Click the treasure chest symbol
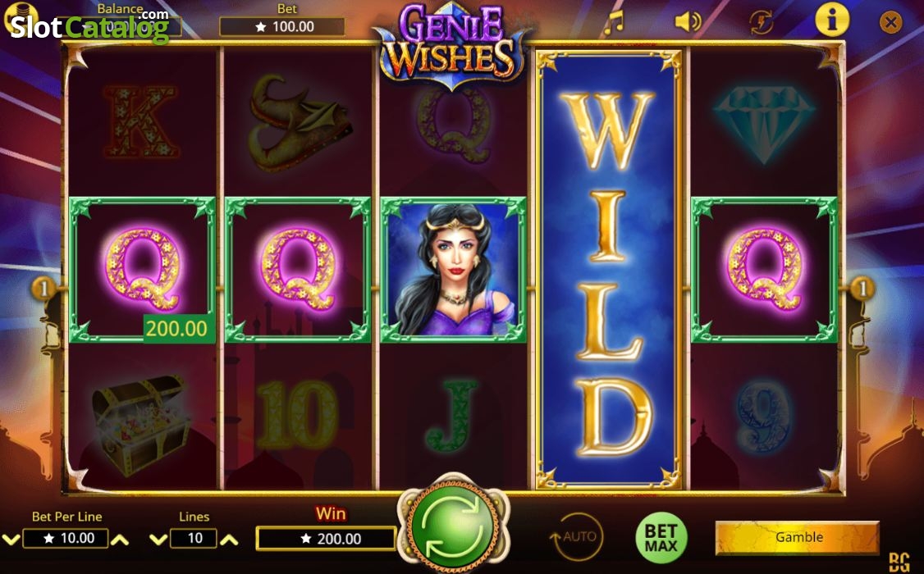924x574 pixels. [141, 422]
